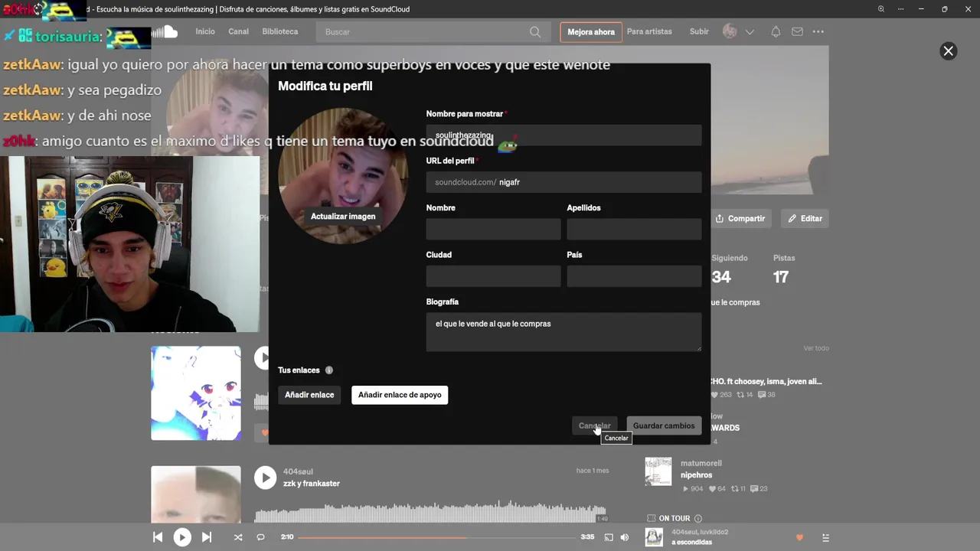Click Actualizar imagen on profile picture
Viewport: 980px width, 551px height.
point(343,217)
